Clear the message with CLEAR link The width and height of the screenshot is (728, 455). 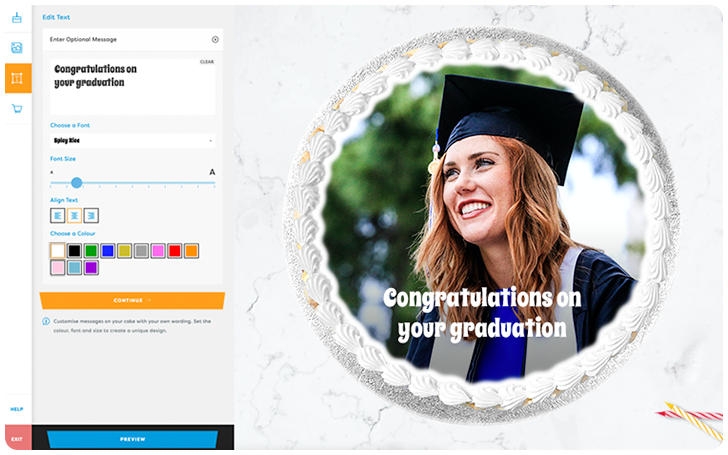pos(207,62)
